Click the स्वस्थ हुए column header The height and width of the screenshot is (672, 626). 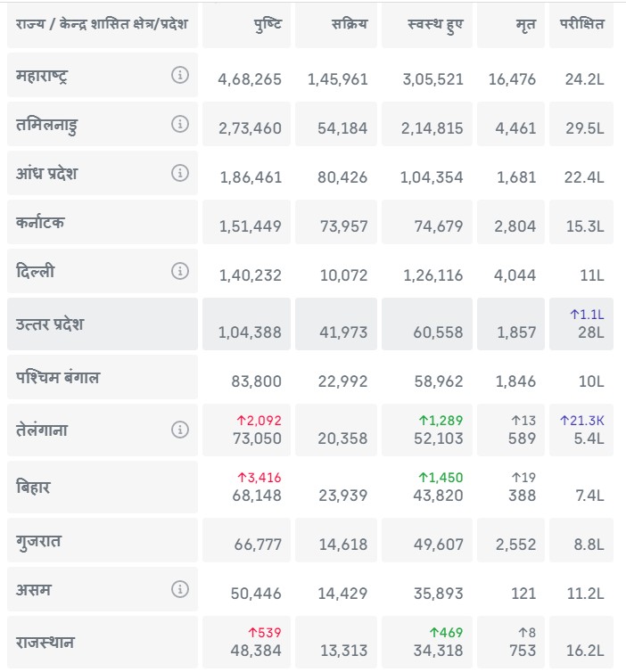(x=434, y=24)
